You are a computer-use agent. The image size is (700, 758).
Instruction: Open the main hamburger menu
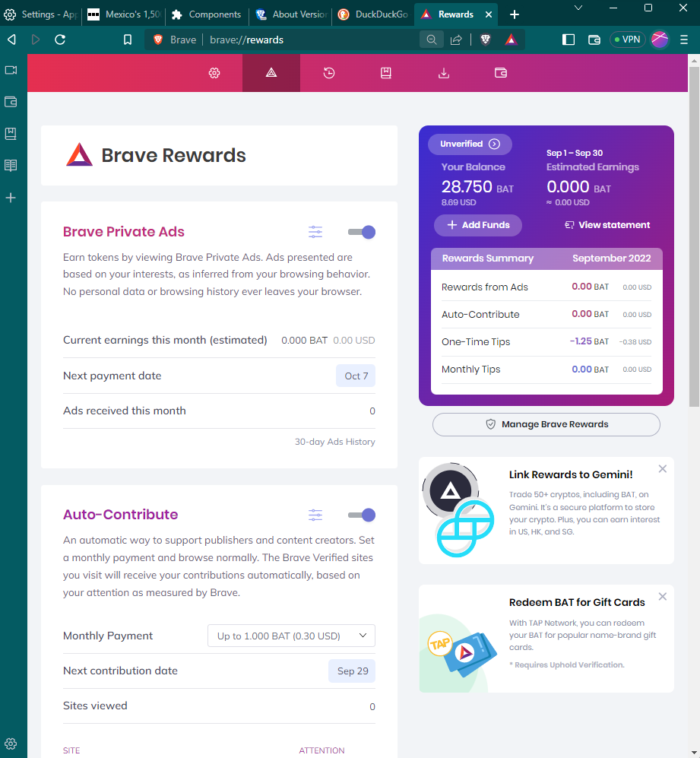tap(683, 40)
